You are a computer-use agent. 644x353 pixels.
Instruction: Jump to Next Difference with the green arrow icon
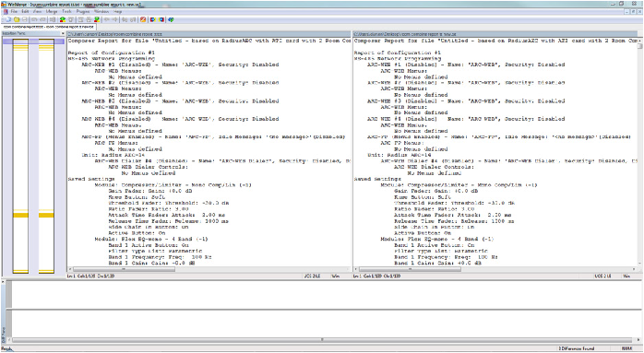63,19
